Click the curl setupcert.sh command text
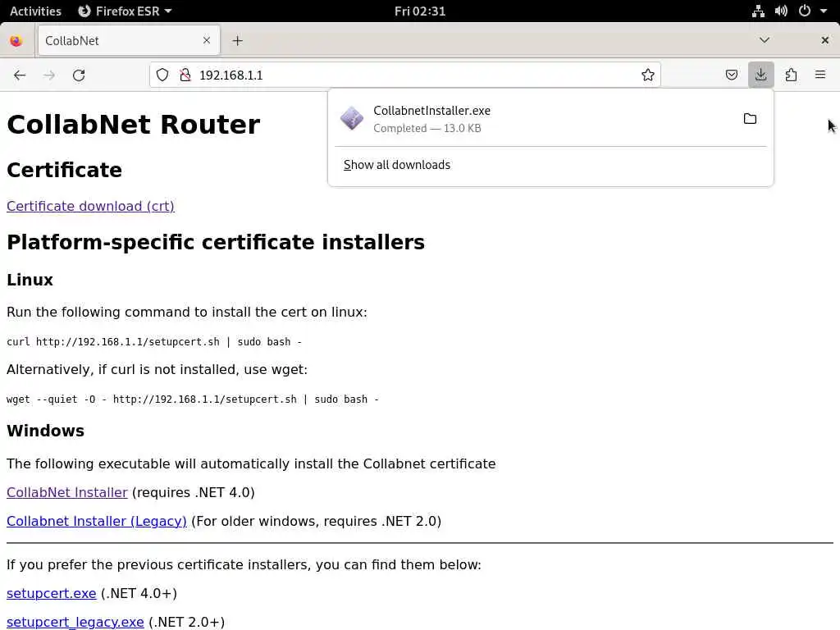 [154, 342]
